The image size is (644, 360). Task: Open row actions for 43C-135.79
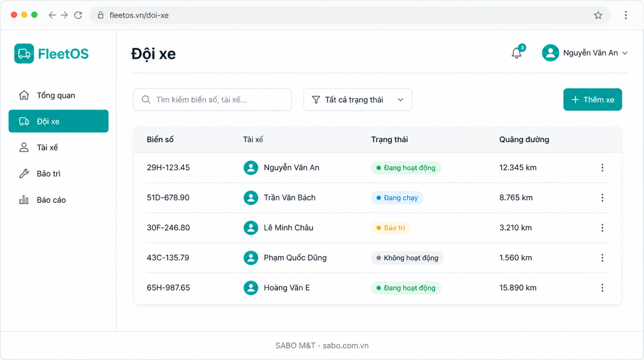tap(602, 258)
